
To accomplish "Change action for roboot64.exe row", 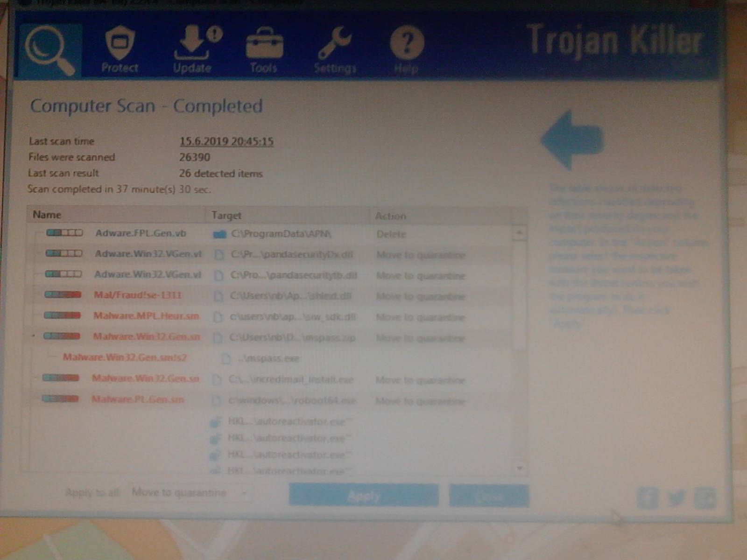I will [x=420, y=401].
